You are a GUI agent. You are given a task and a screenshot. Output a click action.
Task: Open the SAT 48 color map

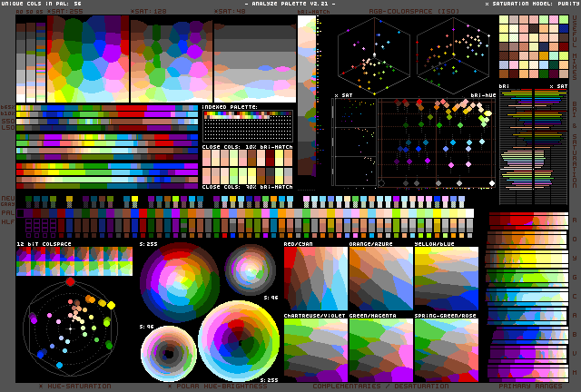tap(255, 59)
